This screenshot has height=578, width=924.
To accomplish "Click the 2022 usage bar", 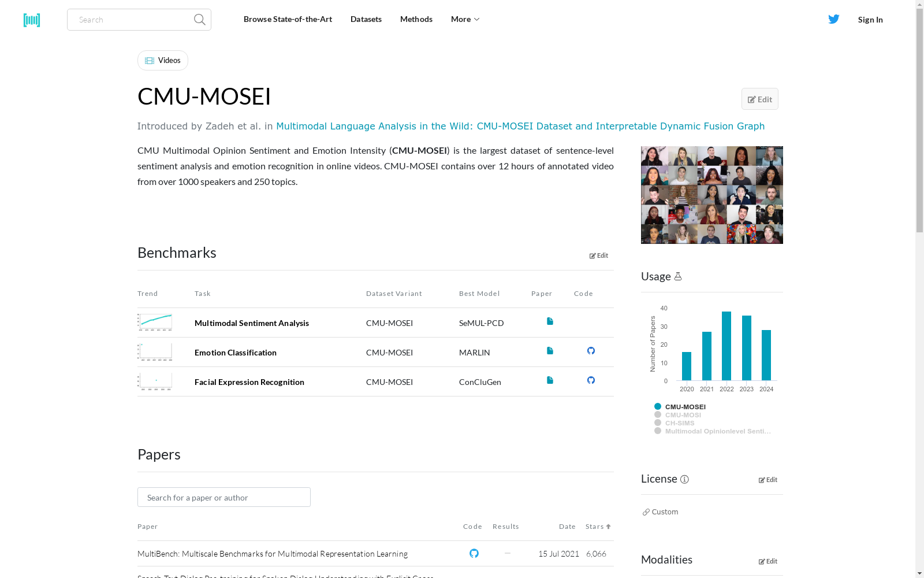I will coord(726,346).
